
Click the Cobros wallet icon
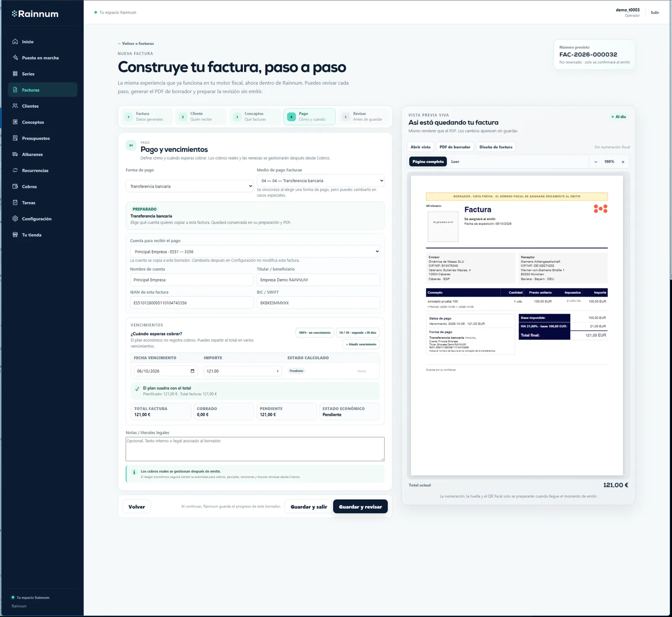(15, 186)
